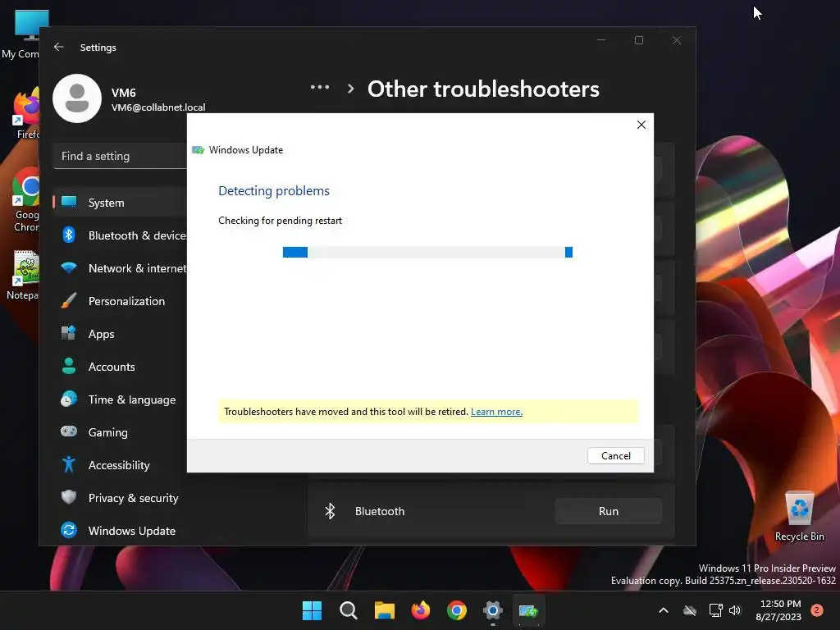The image size is (840, 630).
Task: Select the Firefox desktop shortcut
Action: (25, 113)
